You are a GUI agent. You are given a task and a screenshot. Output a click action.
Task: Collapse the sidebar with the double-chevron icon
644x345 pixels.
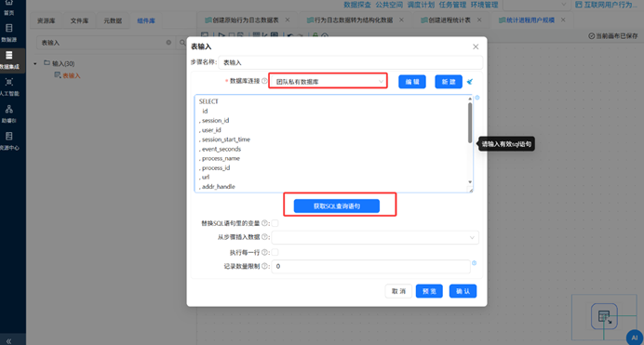(8, 341)
